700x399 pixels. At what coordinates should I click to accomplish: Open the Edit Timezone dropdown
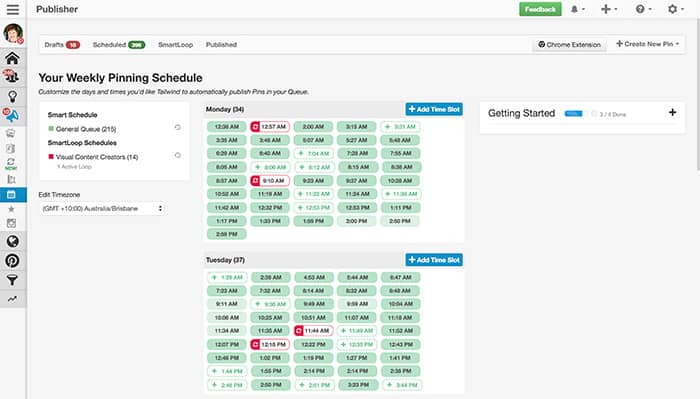click(x=102, y=208)
